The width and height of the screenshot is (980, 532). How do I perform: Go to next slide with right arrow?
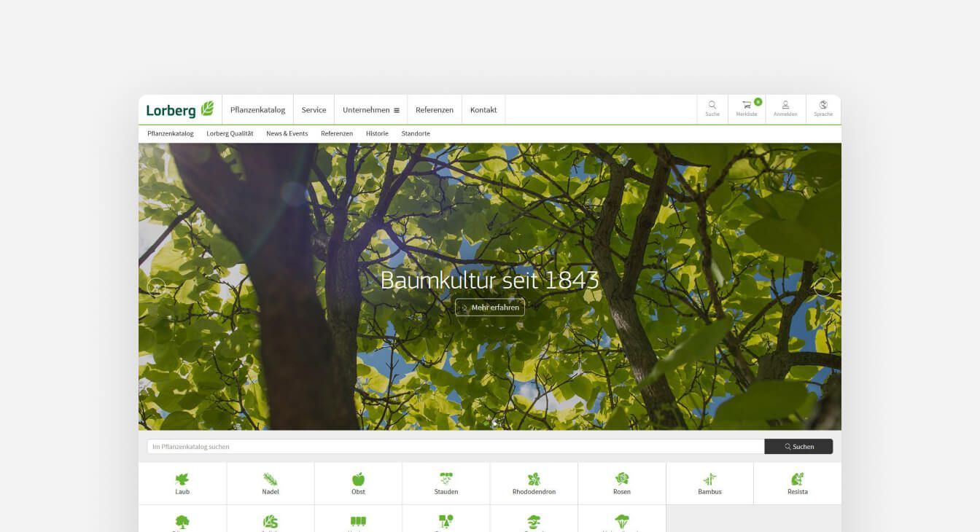[823, 287]
